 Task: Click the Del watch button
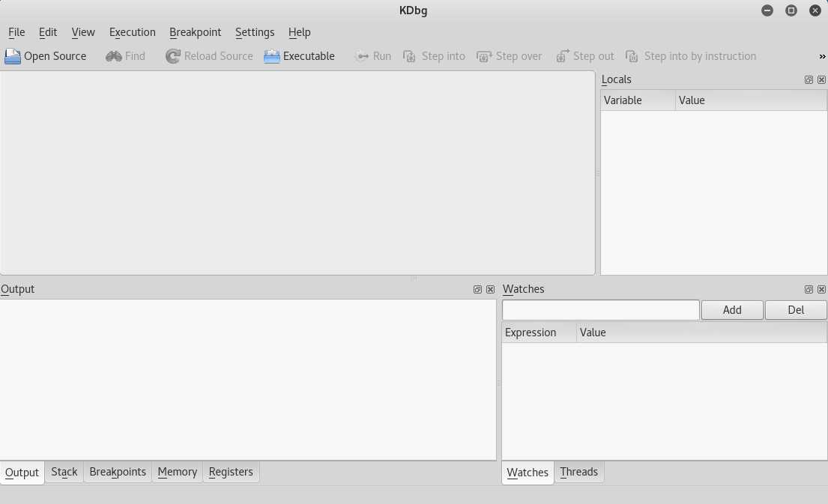pos(796,310)
